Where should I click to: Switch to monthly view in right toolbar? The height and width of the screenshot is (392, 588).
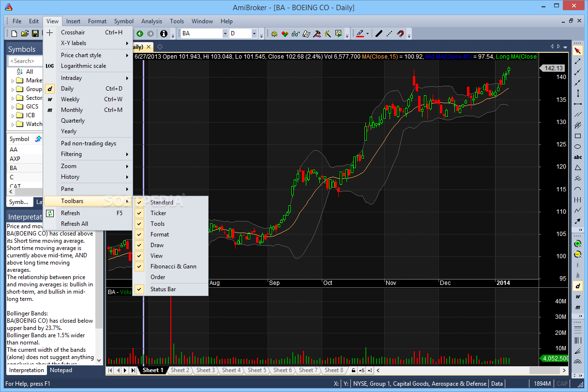click(x=577, y=308)
